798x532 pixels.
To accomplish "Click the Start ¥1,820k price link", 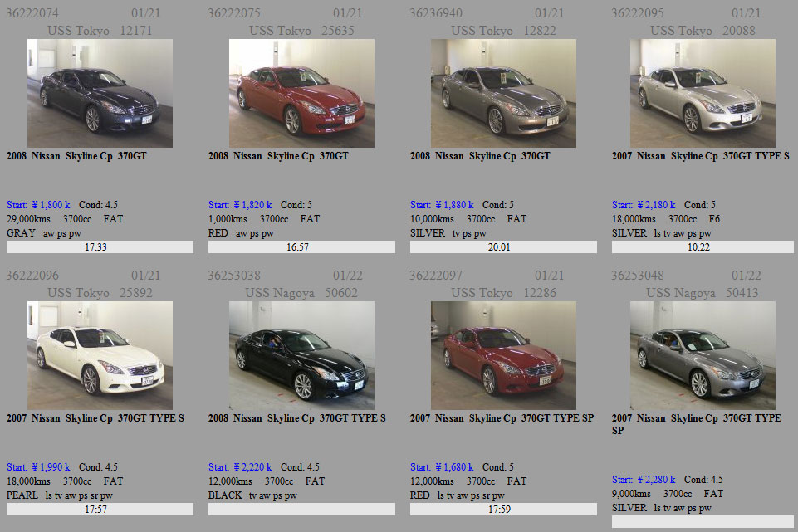I will [x=240, y=205].
